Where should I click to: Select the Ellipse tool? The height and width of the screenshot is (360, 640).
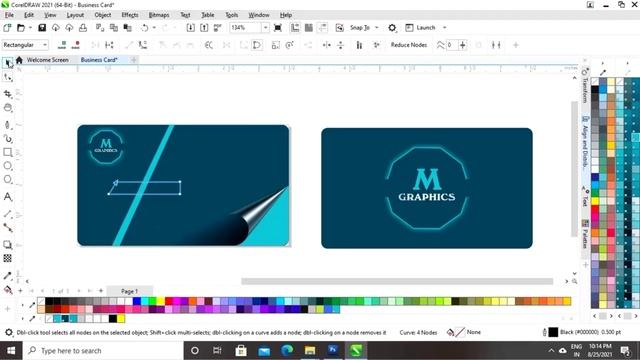(8, 166)
